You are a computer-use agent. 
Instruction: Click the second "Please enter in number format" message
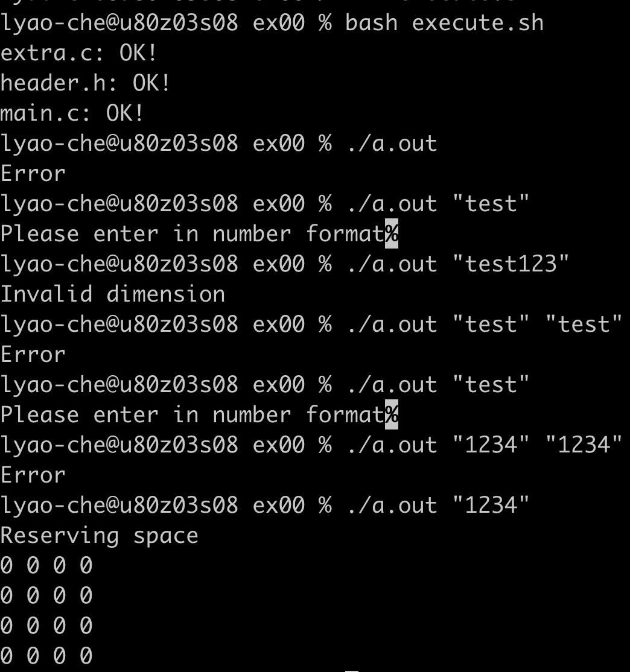192,415
